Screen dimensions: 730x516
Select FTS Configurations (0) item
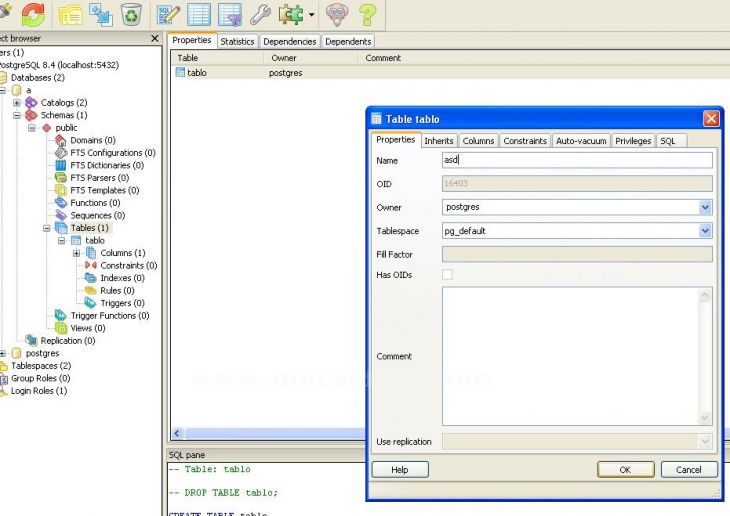(x=113, y=153)
